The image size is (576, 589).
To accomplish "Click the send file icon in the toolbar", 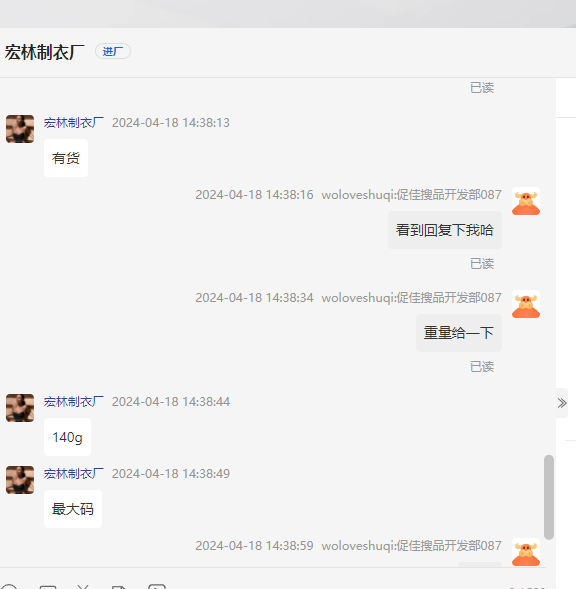I will point(118,587).
